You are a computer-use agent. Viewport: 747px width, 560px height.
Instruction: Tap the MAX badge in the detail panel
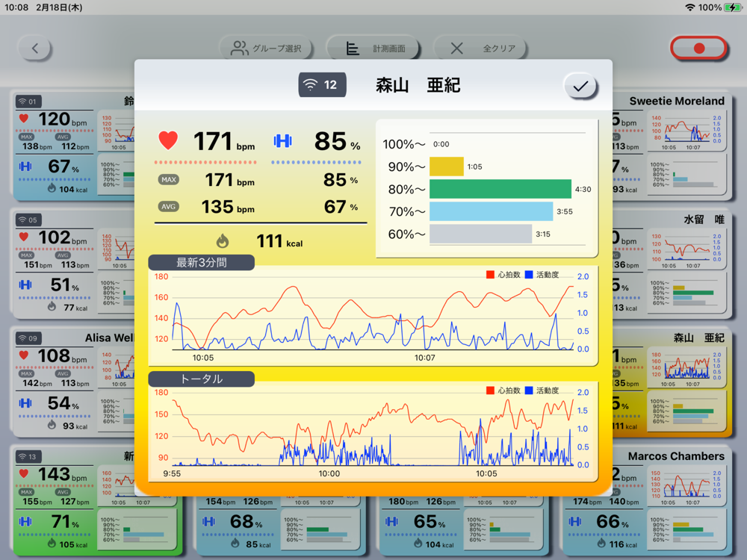pos(169,180)
